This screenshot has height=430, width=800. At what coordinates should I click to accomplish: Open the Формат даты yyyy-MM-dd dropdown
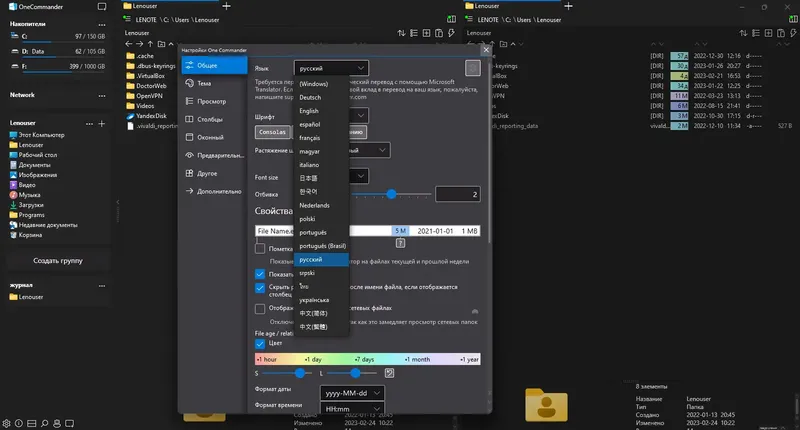[x=353, y=393]
